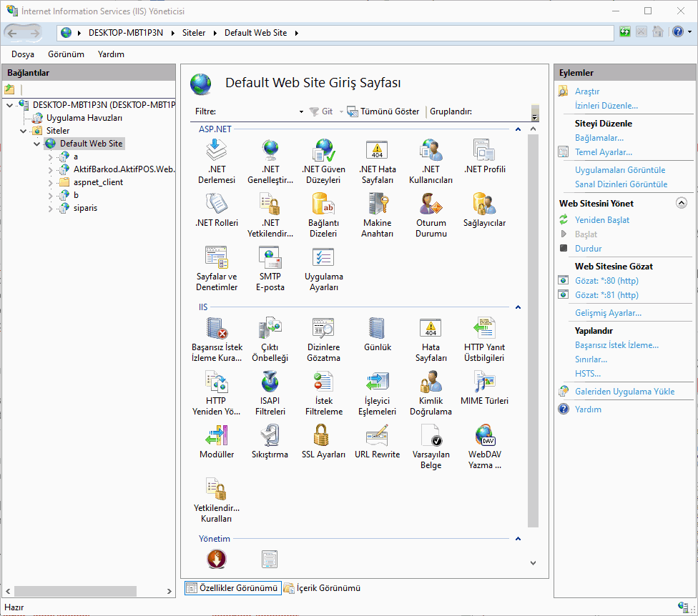
Task: Open Çıktı Önbelleği feature
Action: [x=270, y=339]
